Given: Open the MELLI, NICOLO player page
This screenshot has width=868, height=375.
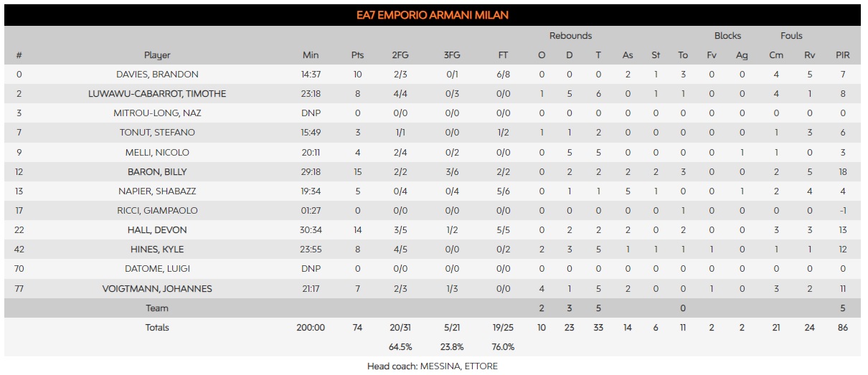Looking at the screenshot, I should point(157,152).
